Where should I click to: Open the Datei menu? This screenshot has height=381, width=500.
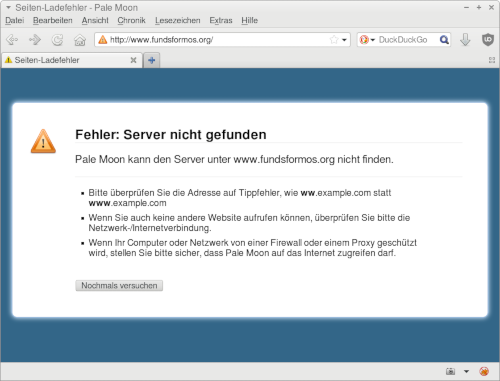pos(15,20)
